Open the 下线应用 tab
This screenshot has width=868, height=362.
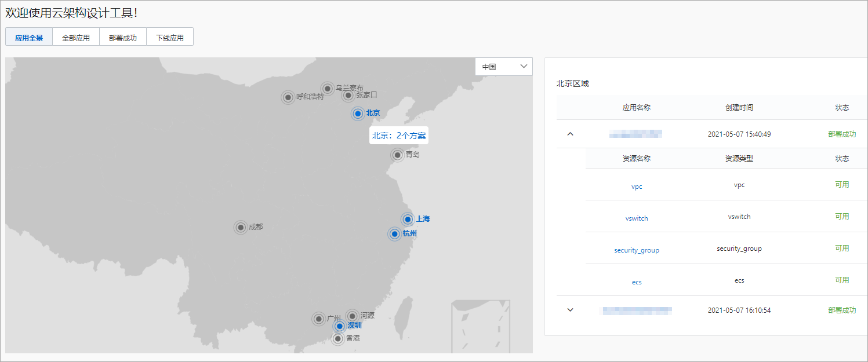pos(170,37)
